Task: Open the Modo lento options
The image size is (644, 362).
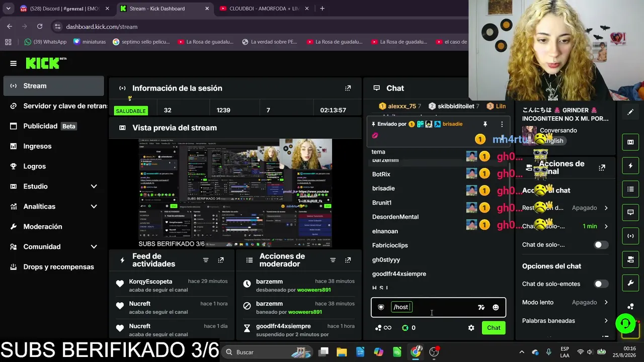Action: coord(565,302)
